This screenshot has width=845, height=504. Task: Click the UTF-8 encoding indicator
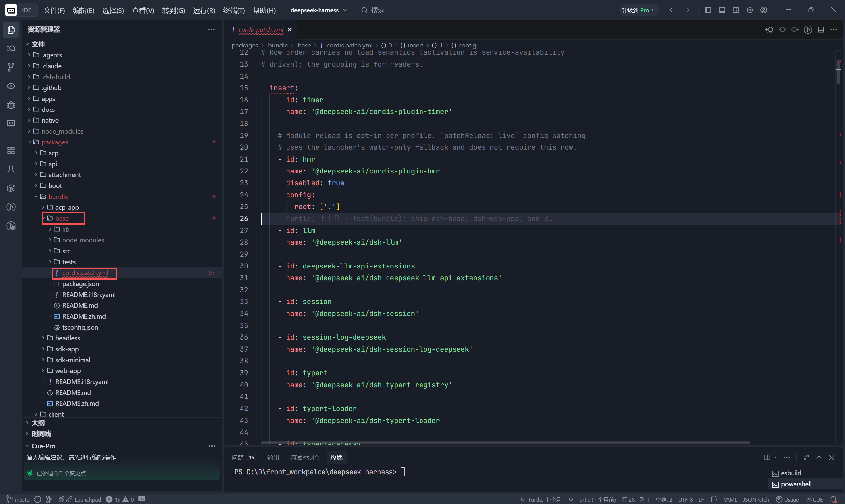[685, 499]
